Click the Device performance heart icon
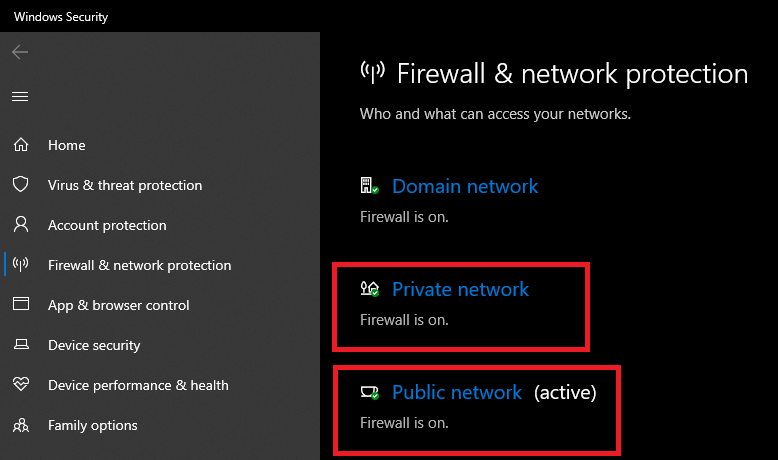Screen dimensions: 778x460 tap(20, 385)
